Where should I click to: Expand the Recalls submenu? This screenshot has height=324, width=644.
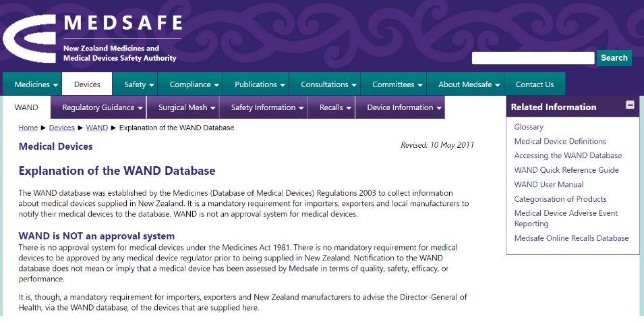point(335,107)
